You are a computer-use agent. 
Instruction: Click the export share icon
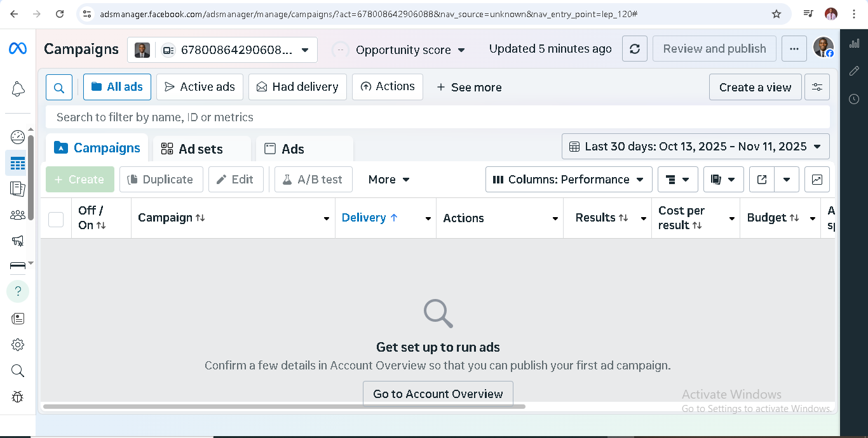point(761,180)
